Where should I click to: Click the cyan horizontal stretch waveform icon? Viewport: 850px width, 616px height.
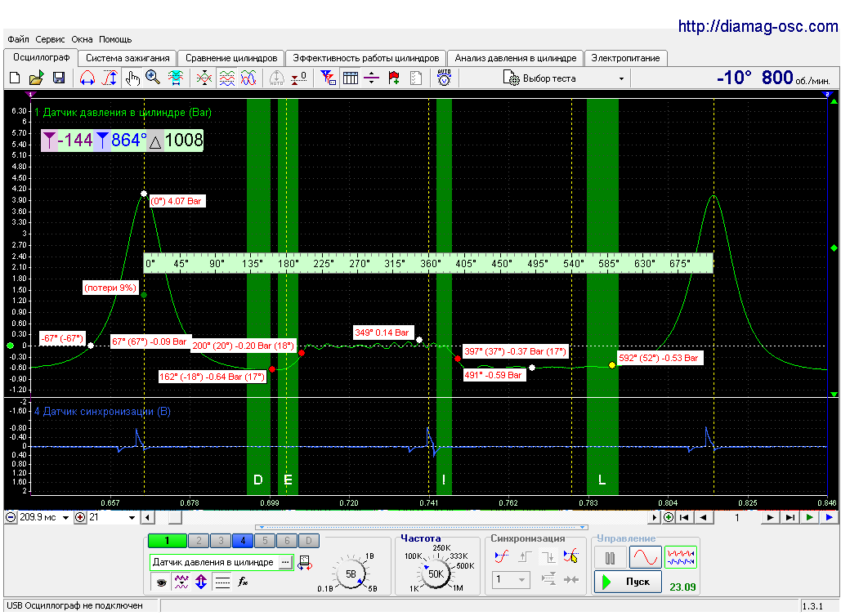(175, 78)
